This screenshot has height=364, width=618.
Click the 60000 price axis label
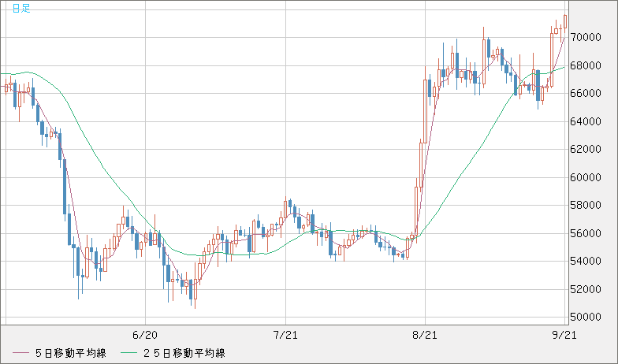coord(587,177)
